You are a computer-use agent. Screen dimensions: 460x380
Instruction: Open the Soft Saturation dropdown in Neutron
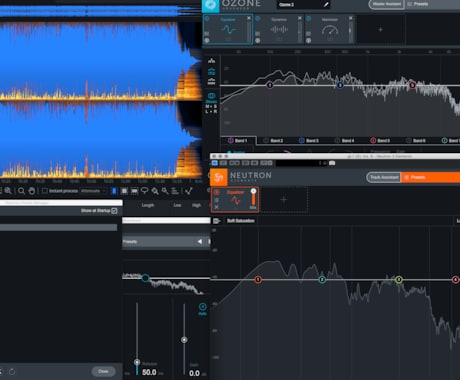pyautogui.click(x=241, y=221)
